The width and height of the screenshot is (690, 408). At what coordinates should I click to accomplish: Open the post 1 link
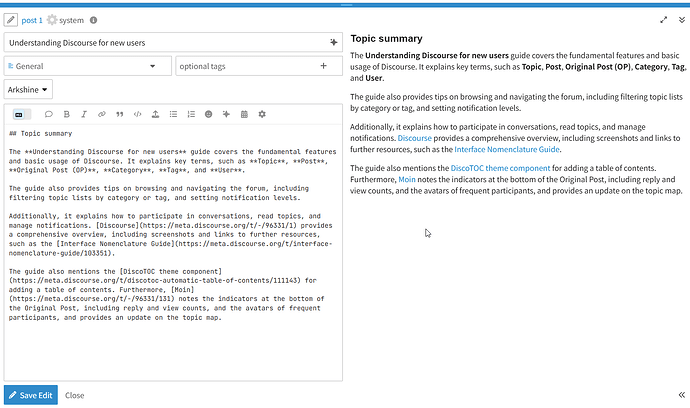click(32, 20)
